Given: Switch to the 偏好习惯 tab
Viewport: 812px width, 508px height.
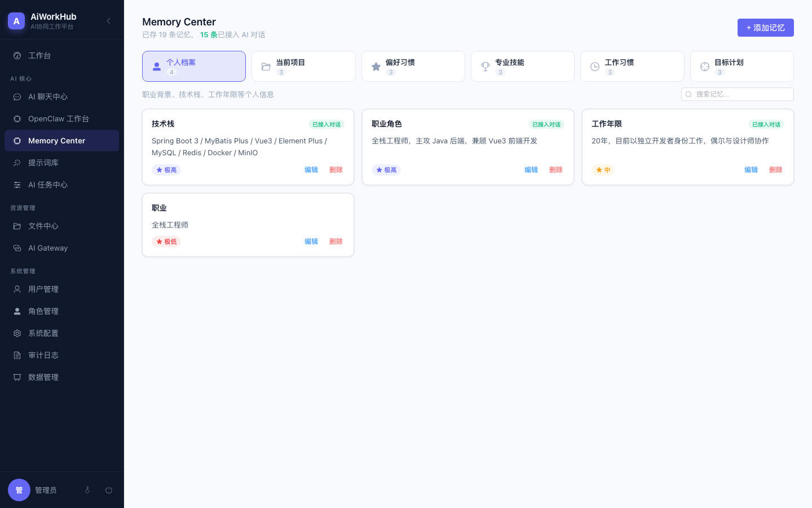Looking at the screenshot, I should tap(413, 67).
